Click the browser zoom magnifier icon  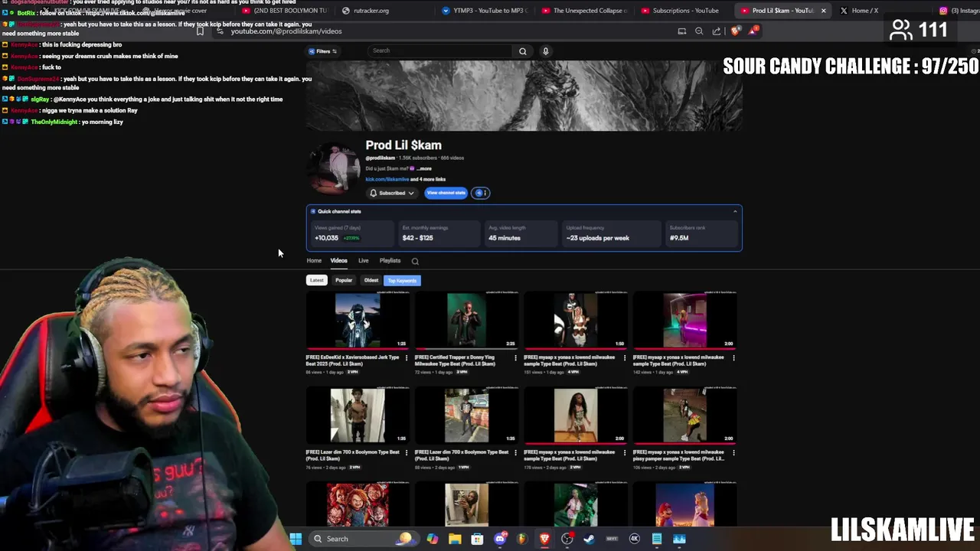[699, 31]
